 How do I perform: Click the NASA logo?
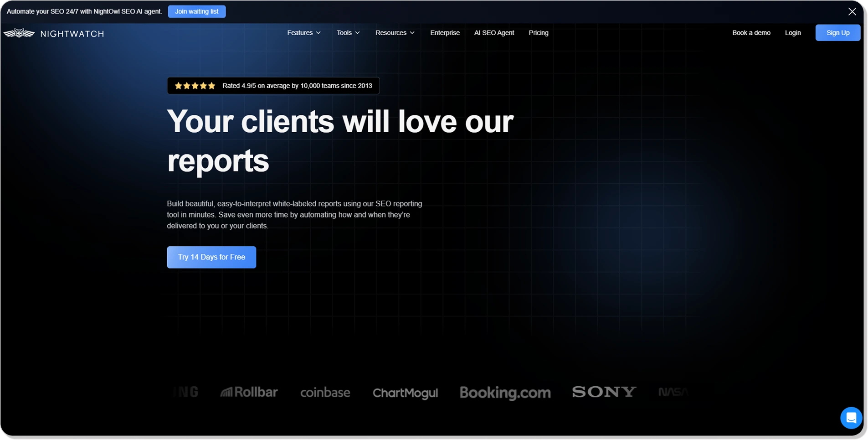coord(673,391)
